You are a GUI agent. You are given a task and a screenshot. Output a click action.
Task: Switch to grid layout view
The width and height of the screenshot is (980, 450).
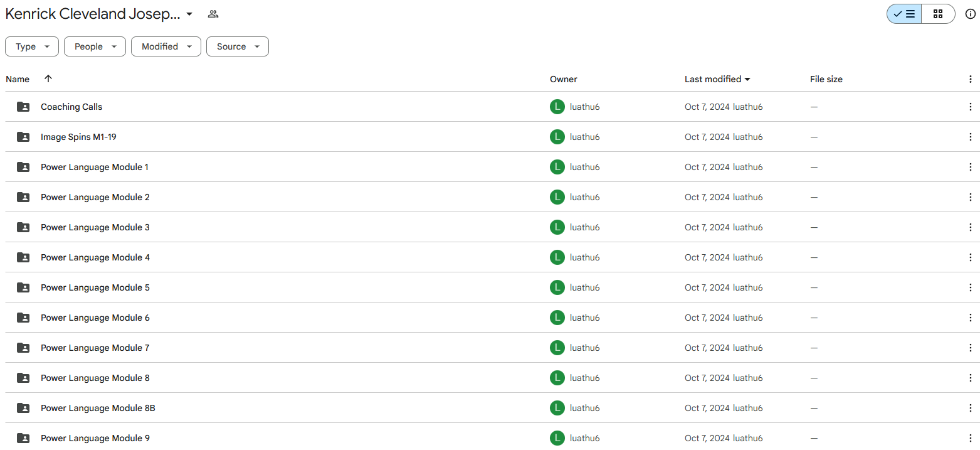[938, 14]
